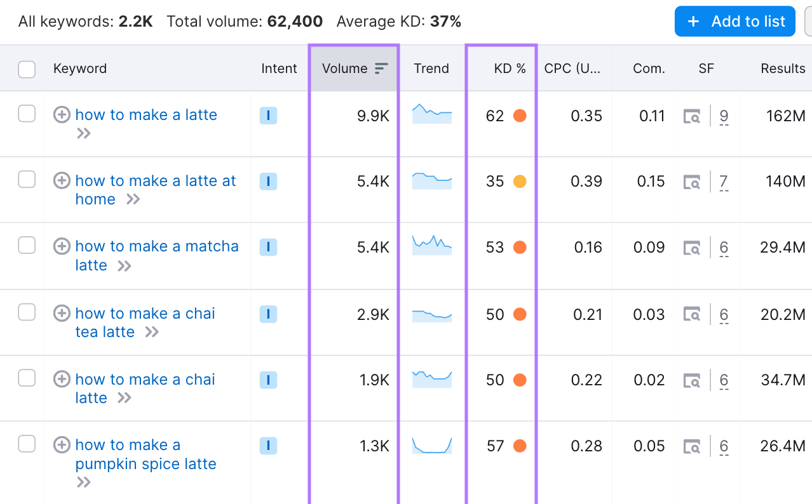Click the chevrons beside "how to make a chai tea latte"
This screenshot has width=812, height=504.
[x=153, y=331]
